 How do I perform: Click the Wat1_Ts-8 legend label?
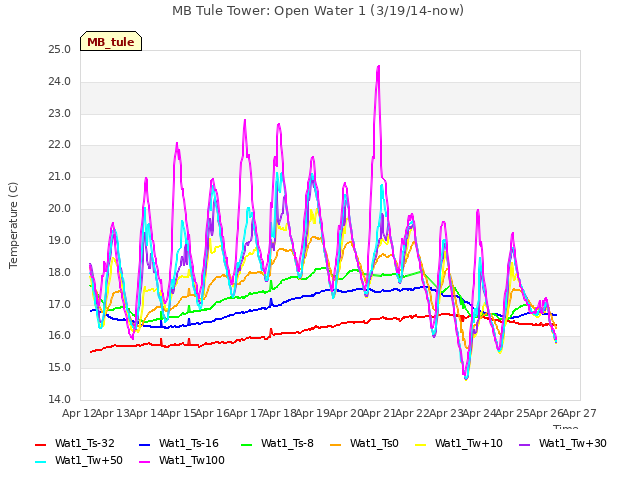(x=287, y=444)
